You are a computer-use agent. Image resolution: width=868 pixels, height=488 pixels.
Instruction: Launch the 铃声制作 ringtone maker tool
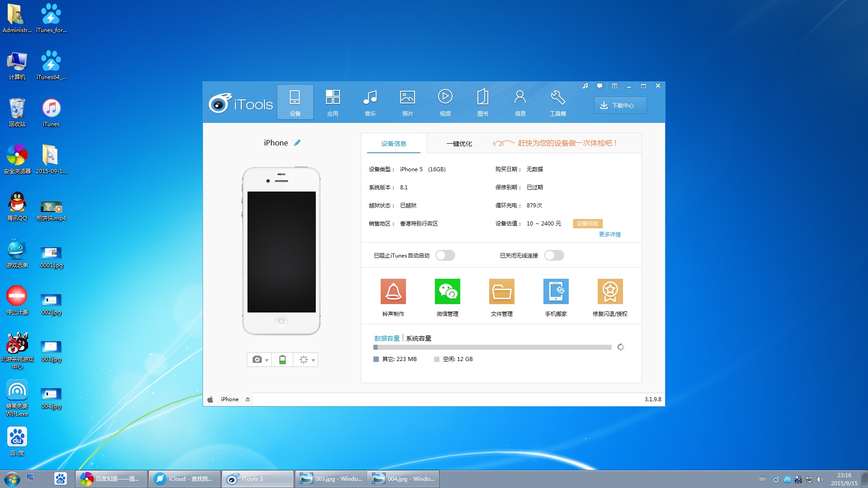tap(393, 296)
